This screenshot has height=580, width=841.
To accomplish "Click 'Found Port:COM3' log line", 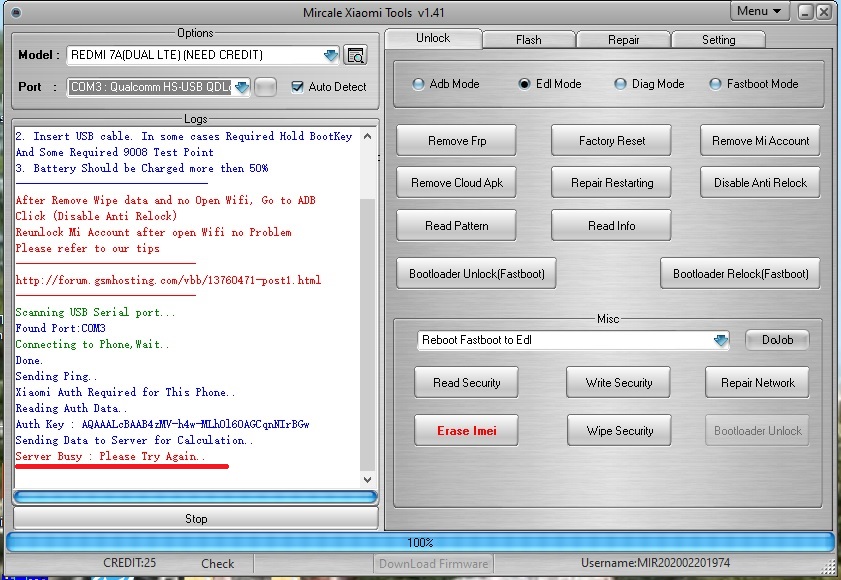I will (x=61, y=328).
